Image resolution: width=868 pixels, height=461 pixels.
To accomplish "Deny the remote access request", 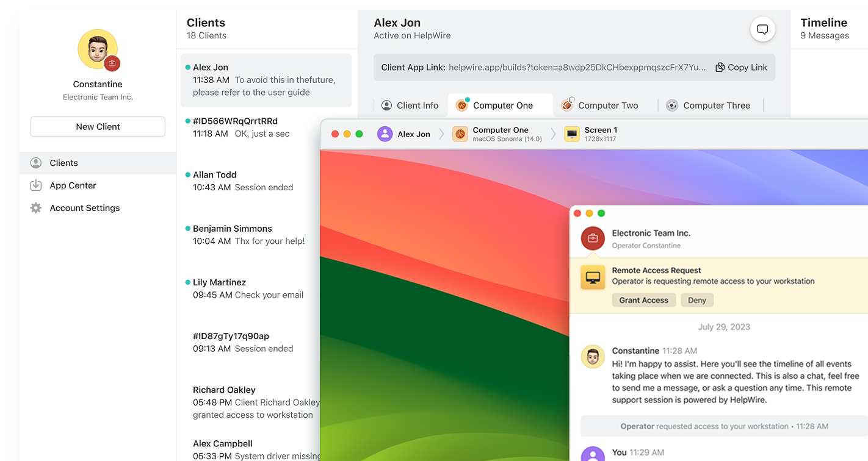I will pyautogui.click(x=696, y=300).
